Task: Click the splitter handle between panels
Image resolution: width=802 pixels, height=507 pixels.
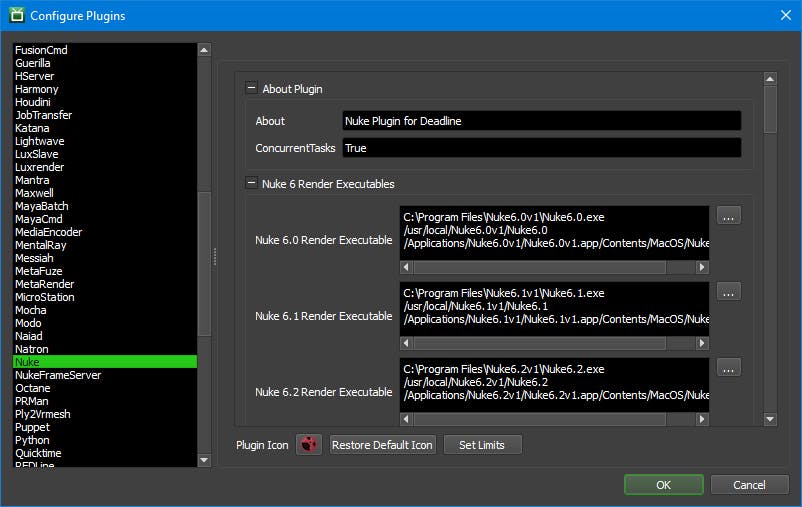Action: [215, 256]
